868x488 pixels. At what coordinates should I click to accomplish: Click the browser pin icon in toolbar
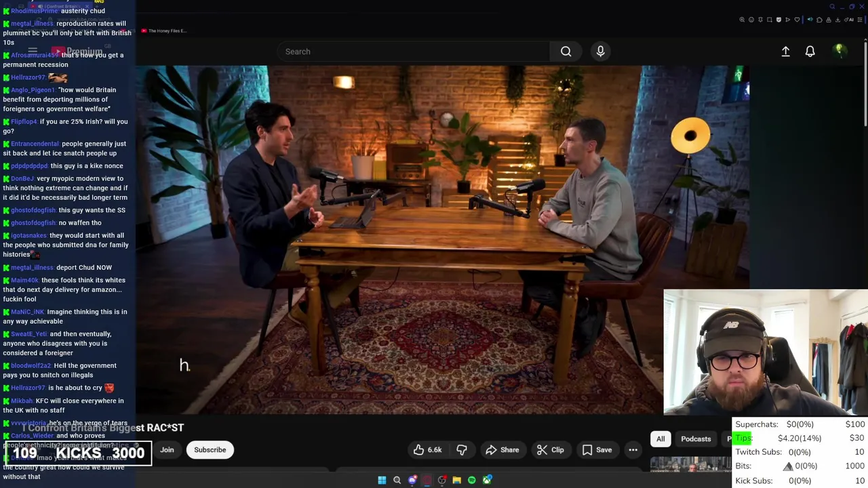[x=760, y=20]
